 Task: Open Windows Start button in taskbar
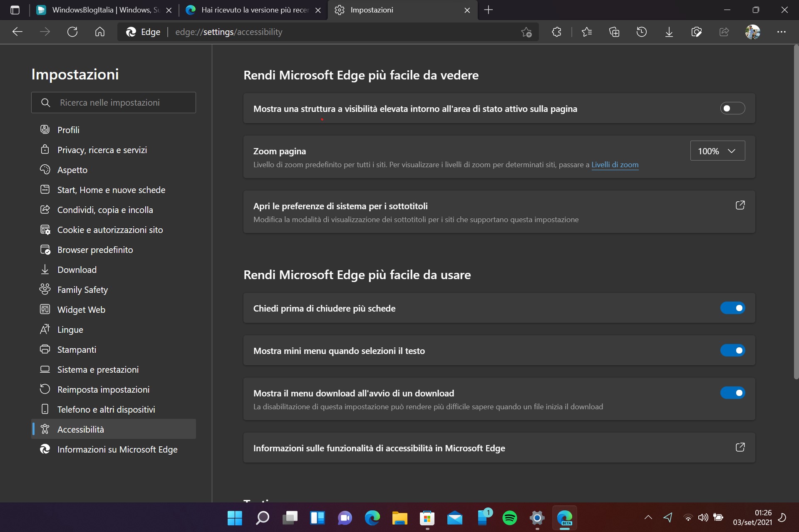pos(235,518)
